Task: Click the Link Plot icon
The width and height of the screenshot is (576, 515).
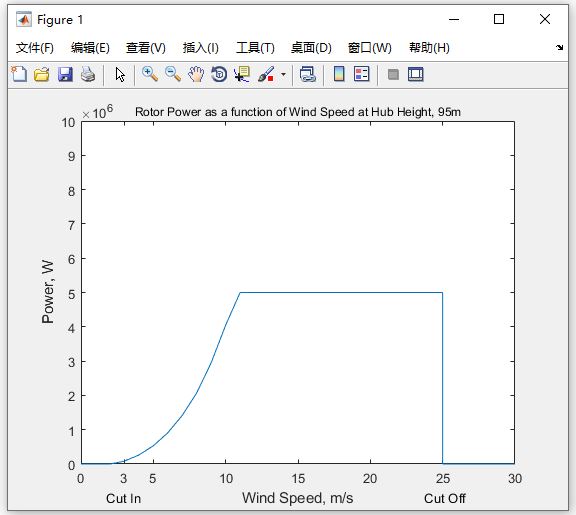Action: click(x=307, y=74)
